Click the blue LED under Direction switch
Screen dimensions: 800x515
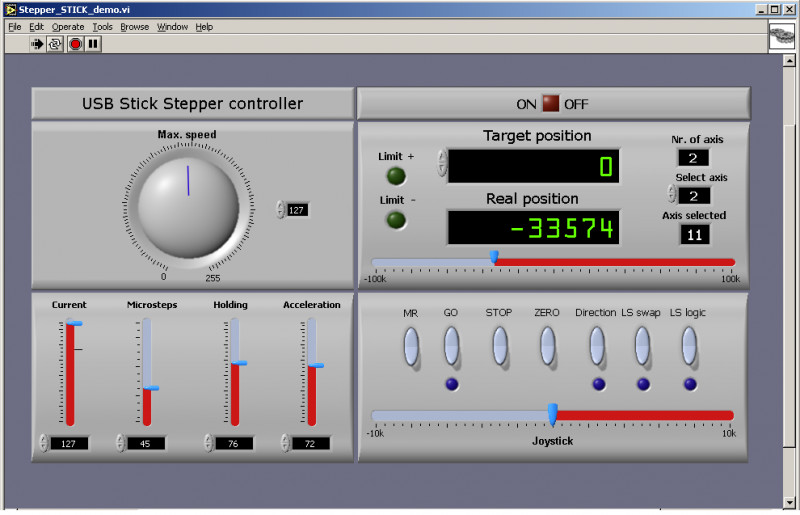(x=599, y=384)
